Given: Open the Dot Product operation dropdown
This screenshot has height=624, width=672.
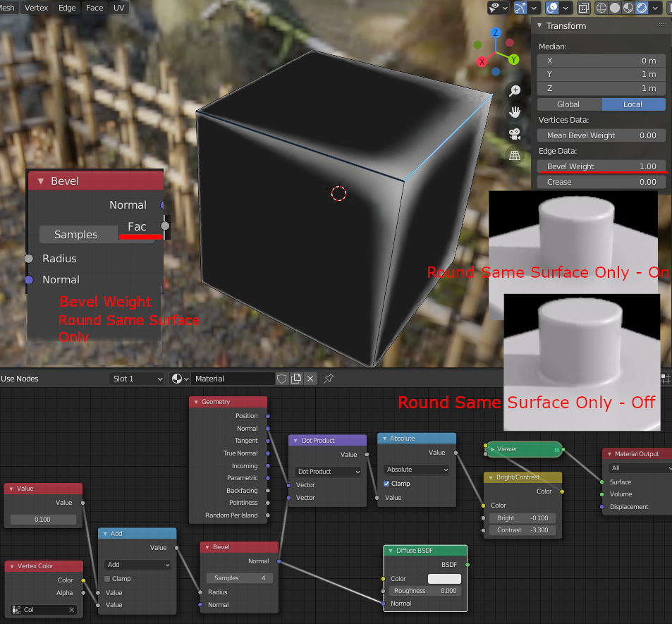Looking at the screenshot, I should tap(329, 472).
